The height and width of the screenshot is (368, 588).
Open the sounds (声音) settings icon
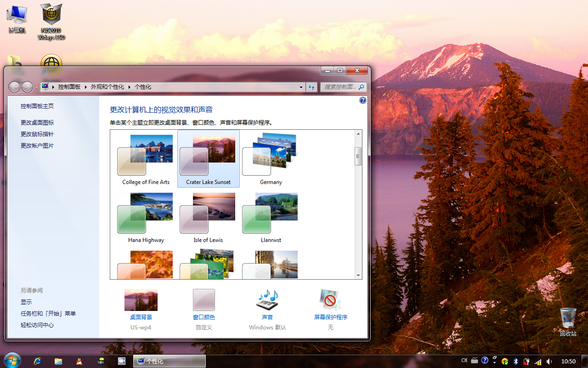point(267,300)
